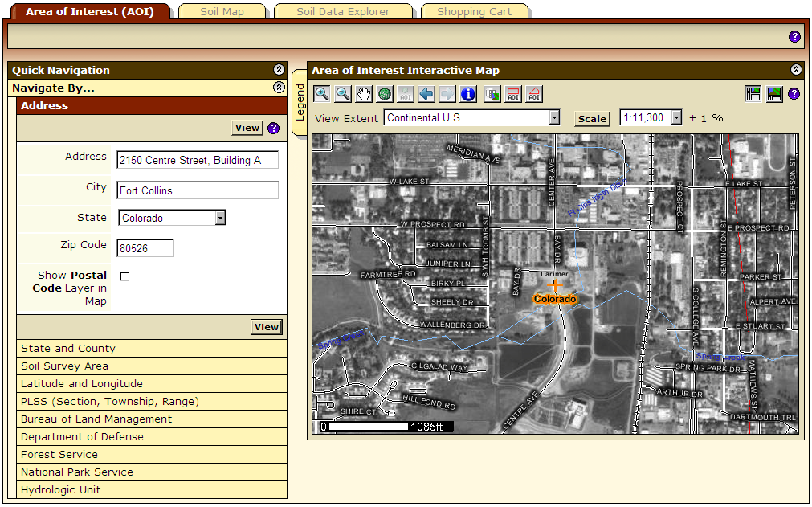Select the Area of Interest (AOI) tab

pyautogui.click(x=90, y=11)
